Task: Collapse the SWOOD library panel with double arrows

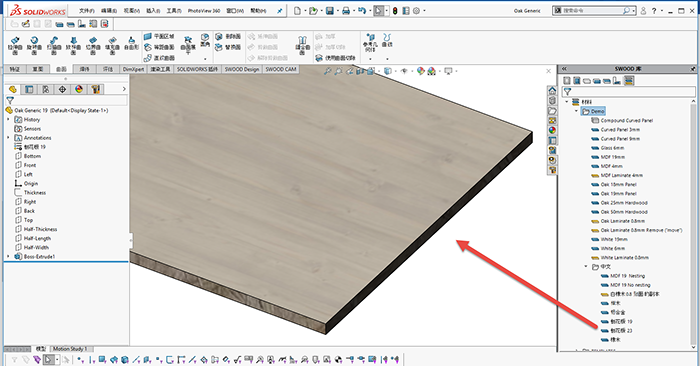Action: coord(564,69)
